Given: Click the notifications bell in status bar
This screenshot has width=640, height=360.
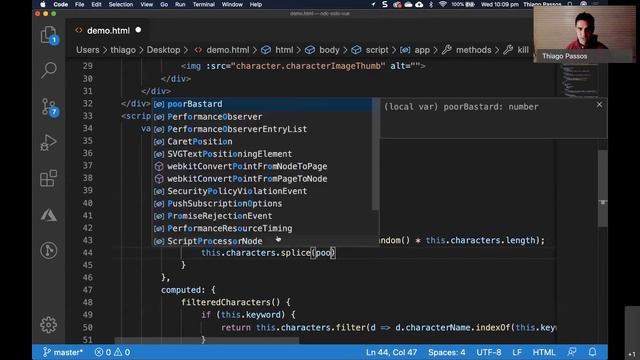Looking at the screenshot, I should pyautogui.click(x=592, y=352).
